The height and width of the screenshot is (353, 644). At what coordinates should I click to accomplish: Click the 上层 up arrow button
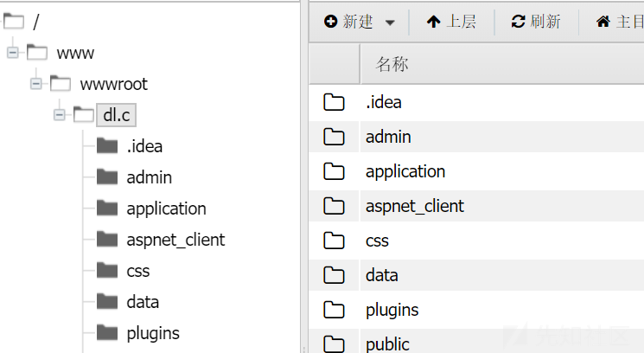[451, 22]
